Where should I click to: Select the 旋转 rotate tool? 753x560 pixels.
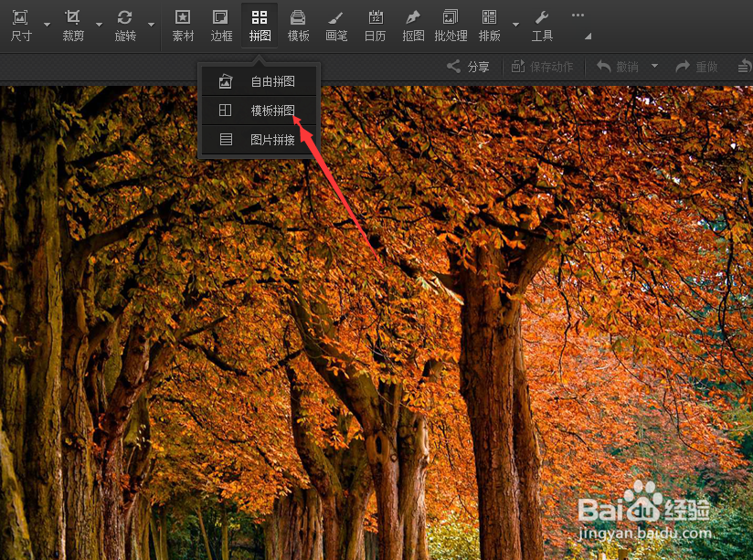(x=125, y=26)
